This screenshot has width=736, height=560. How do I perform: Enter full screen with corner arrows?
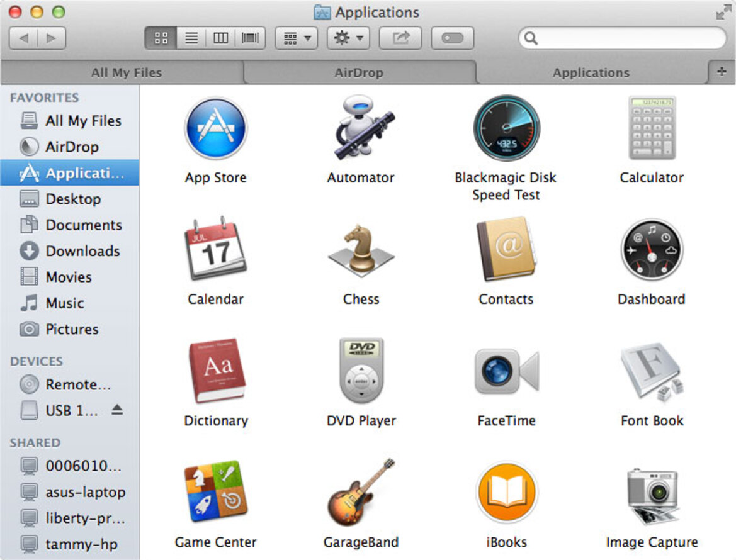tap(723, 12)
